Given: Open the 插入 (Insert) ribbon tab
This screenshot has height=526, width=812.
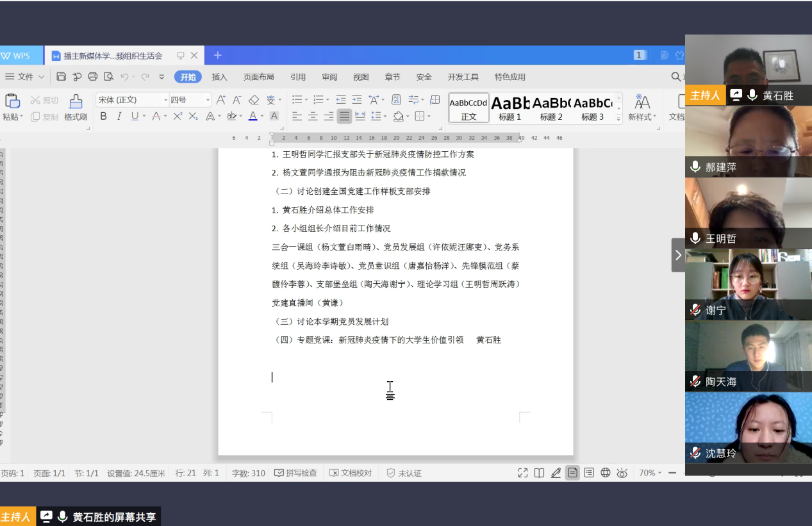Looking at the screenshot, I should click(x=219, y=77).
